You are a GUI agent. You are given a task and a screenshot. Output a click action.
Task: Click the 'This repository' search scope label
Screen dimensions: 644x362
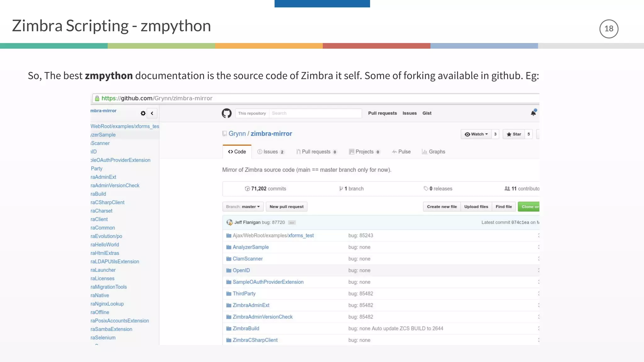(252, 113)
